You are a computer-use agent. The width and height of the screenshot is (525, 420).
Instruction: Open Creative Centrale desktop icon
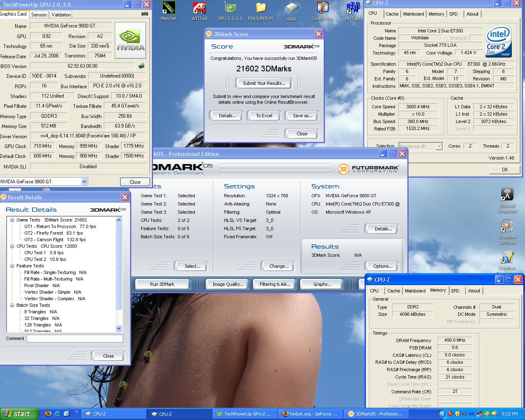[x=507, y=232]
